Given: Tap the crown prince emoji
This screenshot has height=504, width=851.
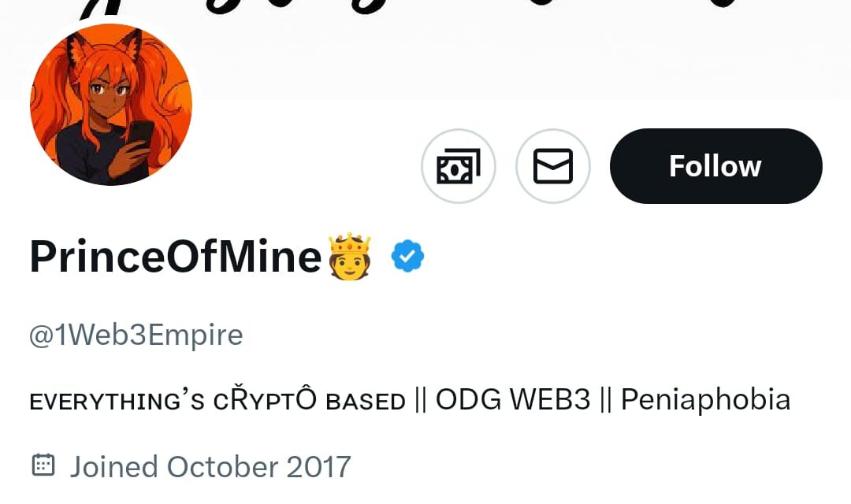Looking at the screenshot, I should pos(350,256).
